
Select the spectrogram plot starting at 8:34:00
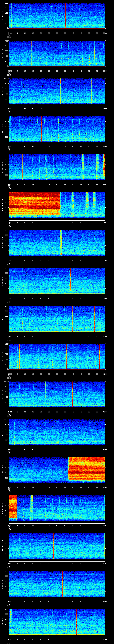click(x=57, y=129)
